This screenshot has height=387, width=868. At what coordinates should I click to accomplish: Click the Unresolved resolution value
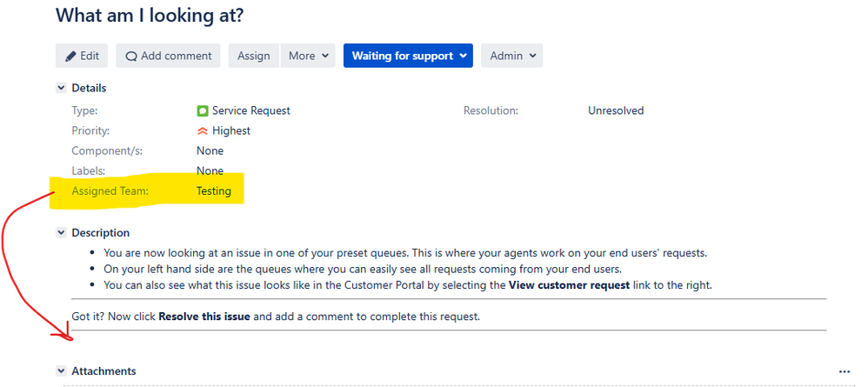pos(616,110)
